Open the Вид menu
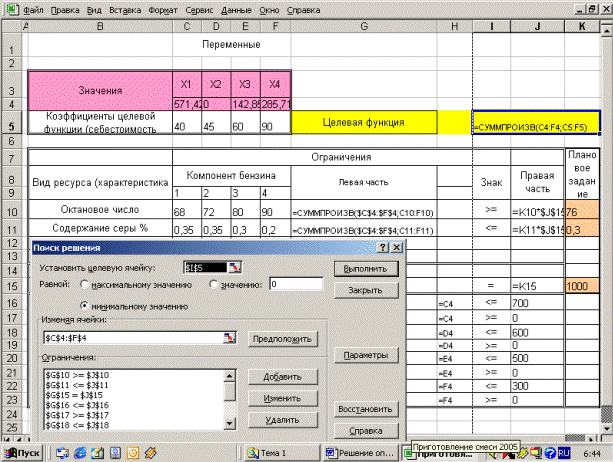The width and height of the screenshot is (613, 462). point(94,10)
